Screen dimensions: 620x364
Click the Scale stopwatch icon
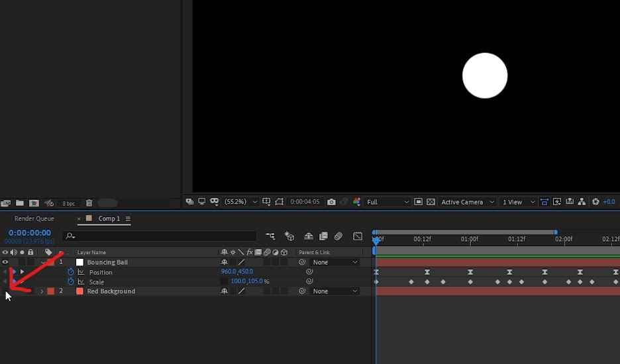(71, 282)
